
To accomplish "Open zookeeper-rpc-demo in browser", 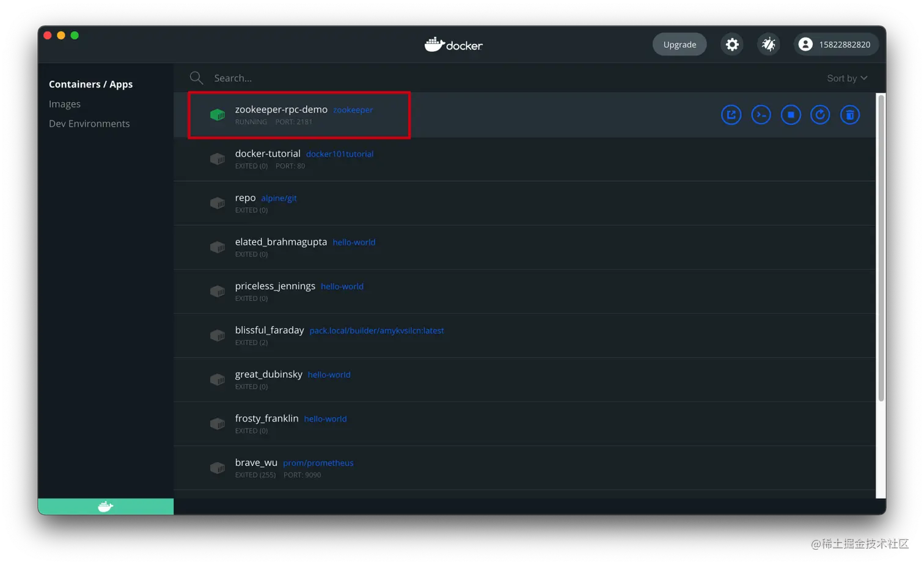I will click(x=731, y=115).
